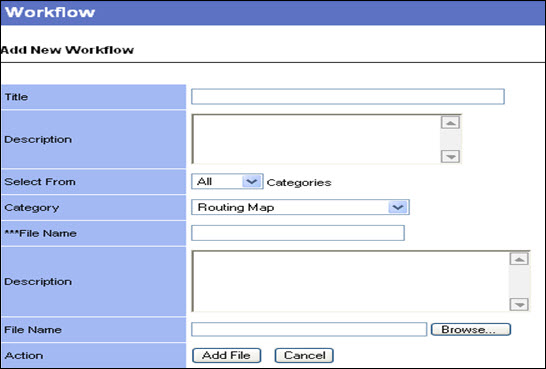546x369 pixels.
Task: Click the lower Description scrollbar track
Action: 519,282
